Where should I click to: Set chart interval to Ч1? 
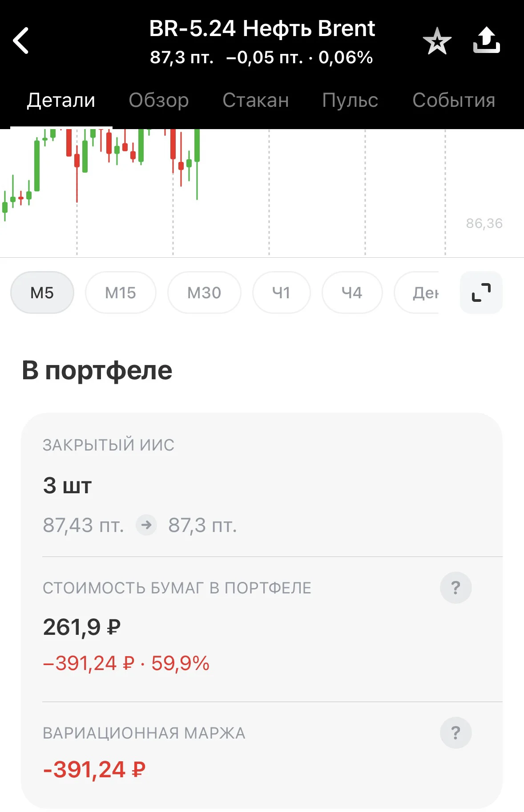[281, 292]
